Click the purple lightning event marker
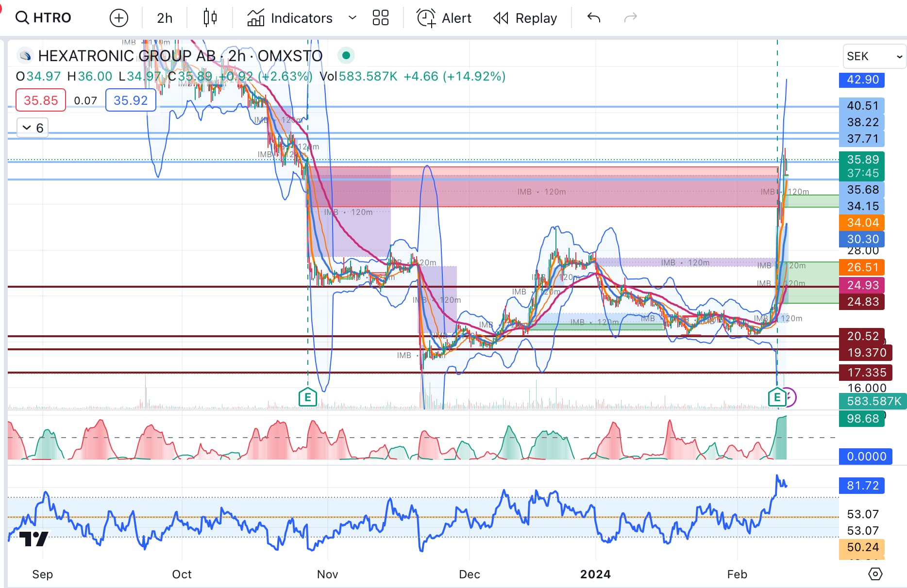Screen dimensions: 907x588 (790, 397)
